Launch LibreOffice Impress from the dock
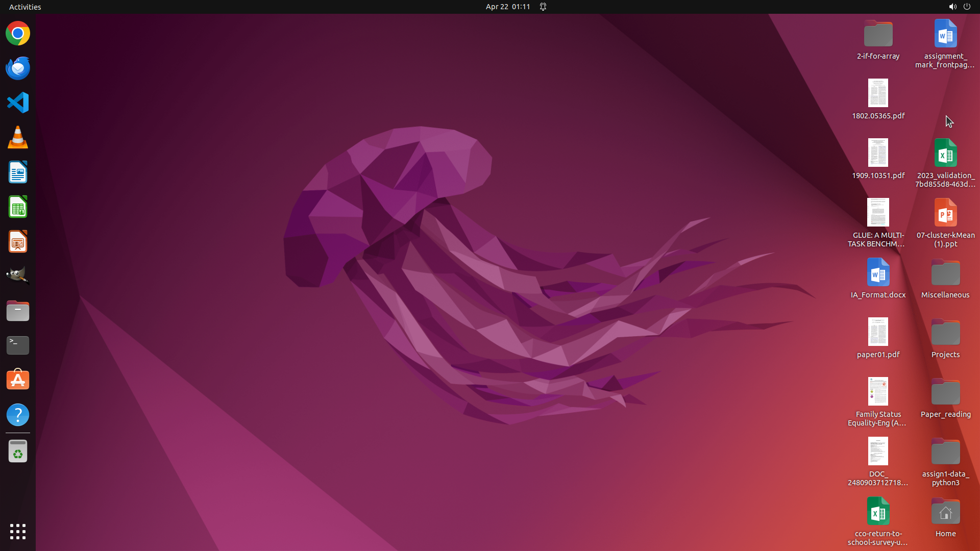The image size is (980, 551). click(x=18, y=242)
